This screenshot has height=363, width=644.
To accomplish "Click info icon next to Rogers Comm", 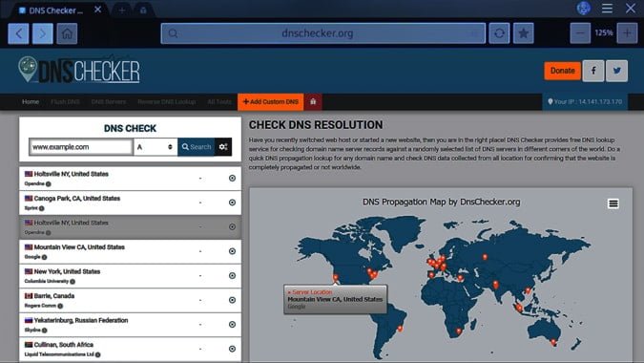I will pos(60,306).
